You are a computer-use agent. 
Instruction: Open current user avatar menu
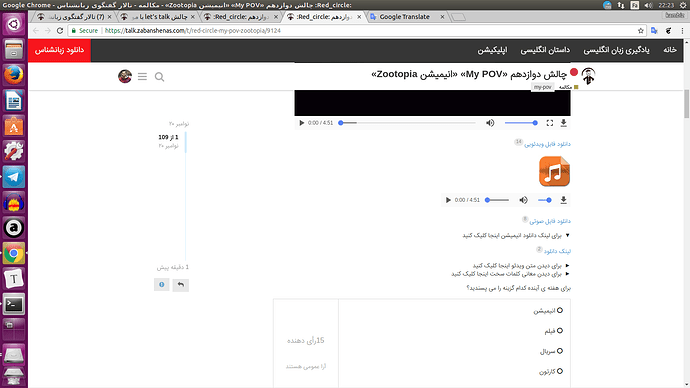pos(125,76)
